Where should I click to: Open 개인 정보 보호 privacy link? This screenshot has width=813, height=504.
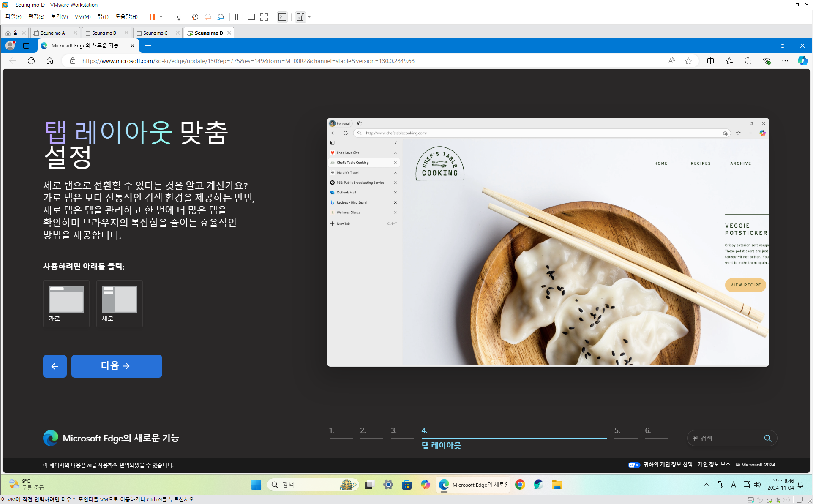(x=714, y=464)
